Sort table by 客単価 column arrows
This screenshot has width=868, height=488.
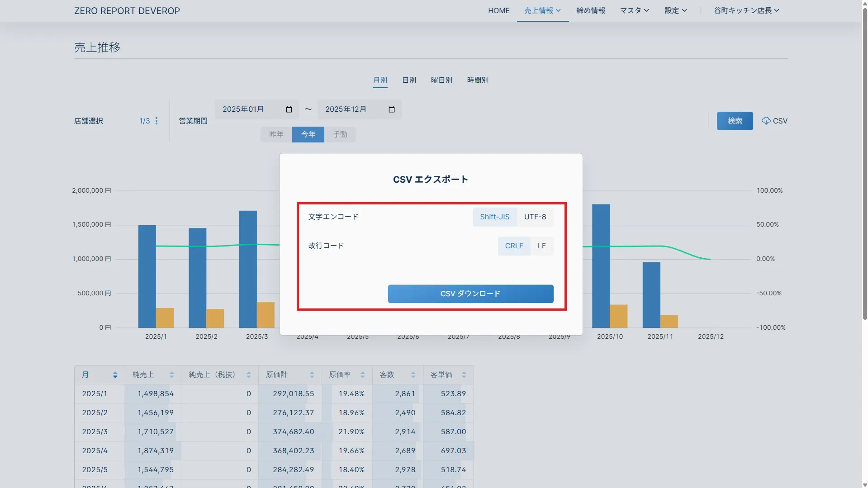pos(464,375)
